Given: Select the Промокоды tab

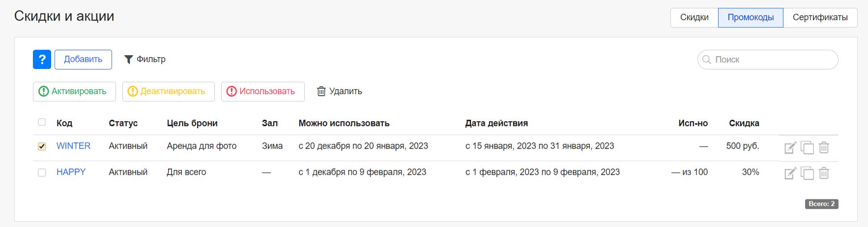Looking at the screenshot, I should coord(751,18).
